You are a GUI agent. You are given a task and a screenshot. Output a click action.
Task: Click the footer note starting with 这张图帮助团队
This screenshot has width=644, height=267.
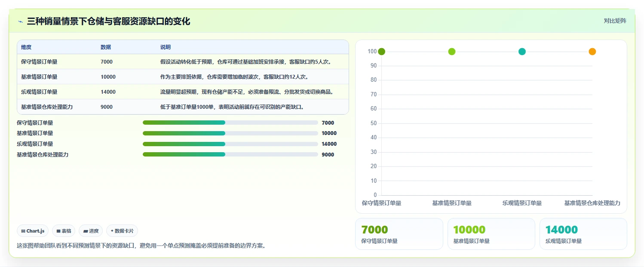pos(141,246)
